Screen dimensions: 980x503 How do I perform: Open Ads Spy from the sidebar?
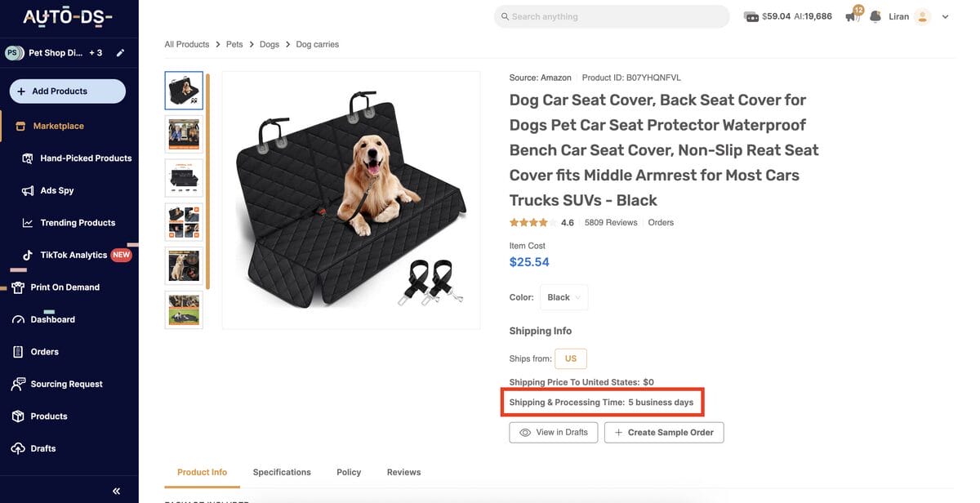point(56,190)
